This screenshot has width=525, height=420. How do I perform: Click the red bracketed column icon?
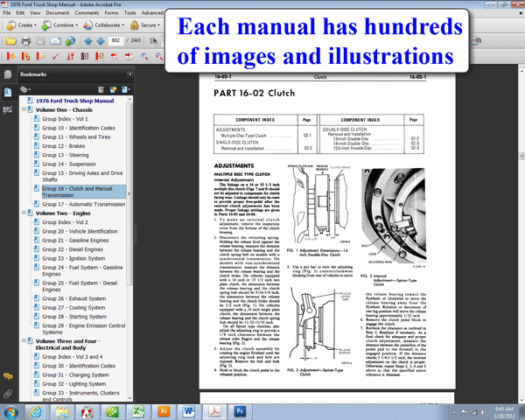pyautogui.click(x=85, y=56)
